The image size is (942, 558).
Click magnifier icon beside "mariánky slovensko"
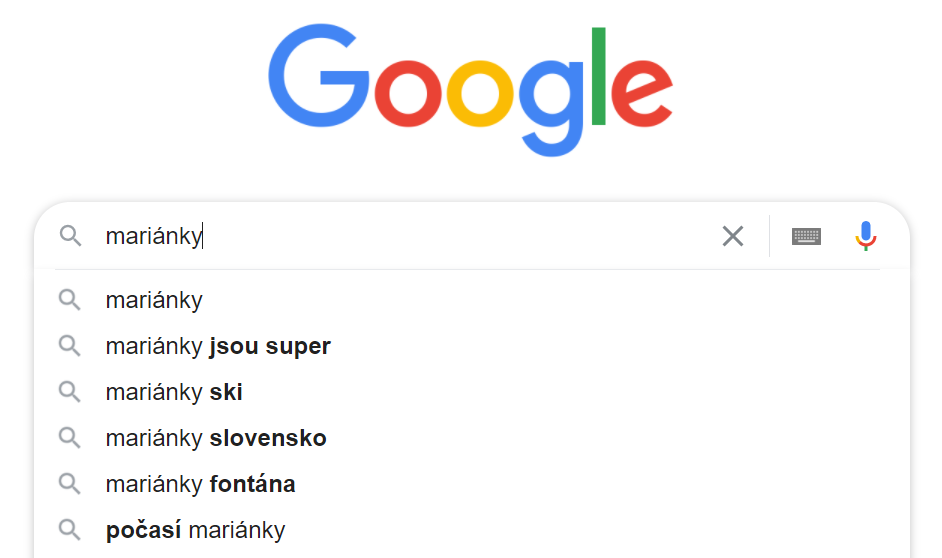(70, 438)
